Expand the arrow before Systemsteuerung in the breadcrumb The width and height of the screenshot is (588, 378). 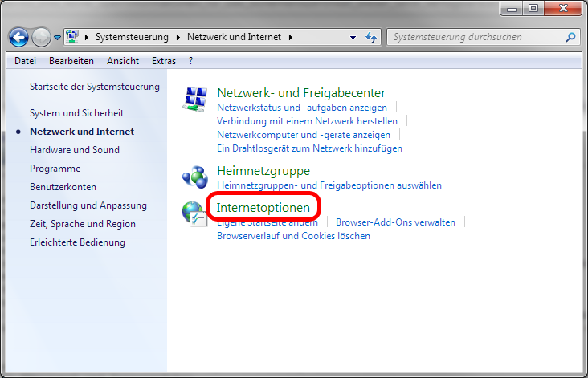(87, 37)
